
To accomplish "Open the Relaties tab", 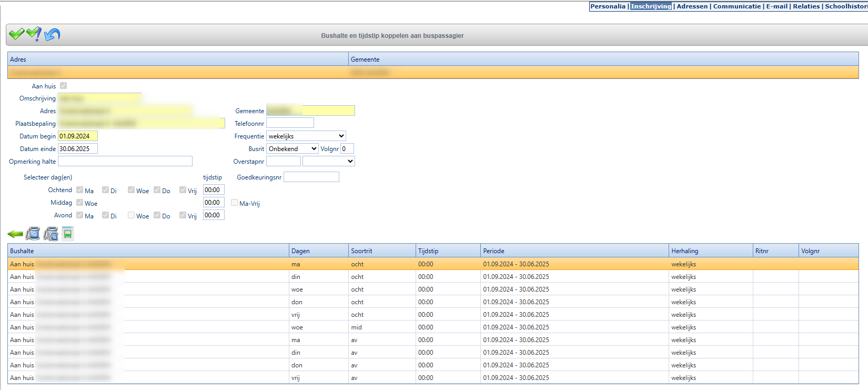I will (806, 6).
